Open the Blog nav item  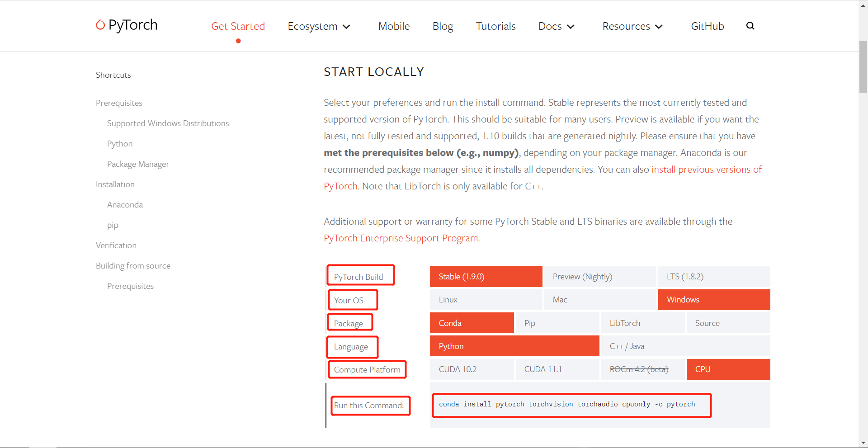click(x=443, y=26)
